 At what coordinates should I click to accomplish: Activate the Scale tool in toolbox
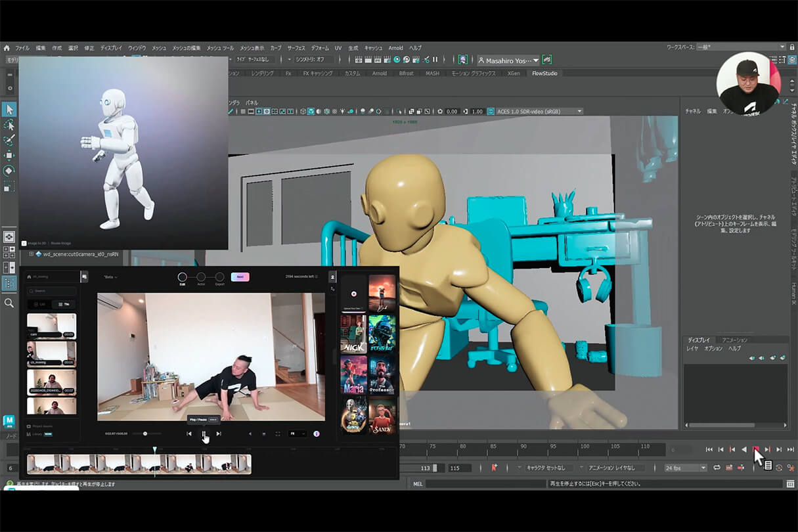[9, 187]
